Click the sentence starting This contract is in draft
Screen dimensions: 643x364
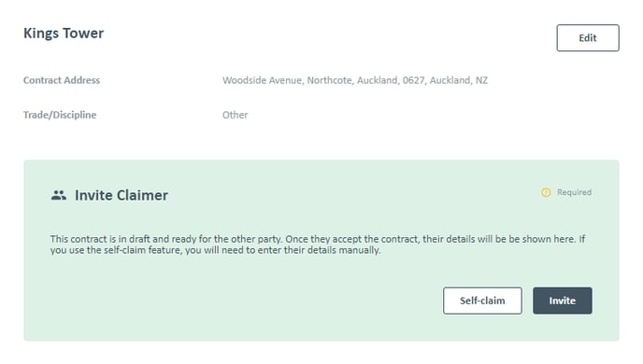tap(166, 239)
